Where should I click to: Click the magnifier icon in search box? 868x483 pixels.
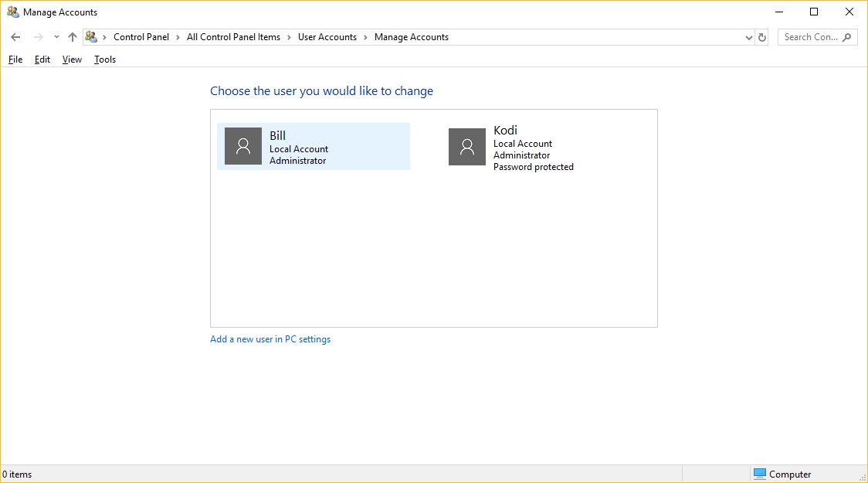coord(847,37)
